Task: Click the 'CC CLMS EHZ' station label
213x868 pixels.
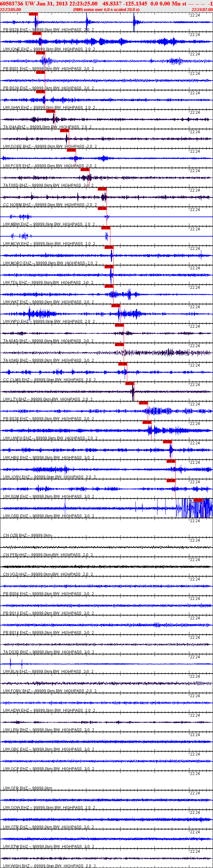Action: coord(17,380)
